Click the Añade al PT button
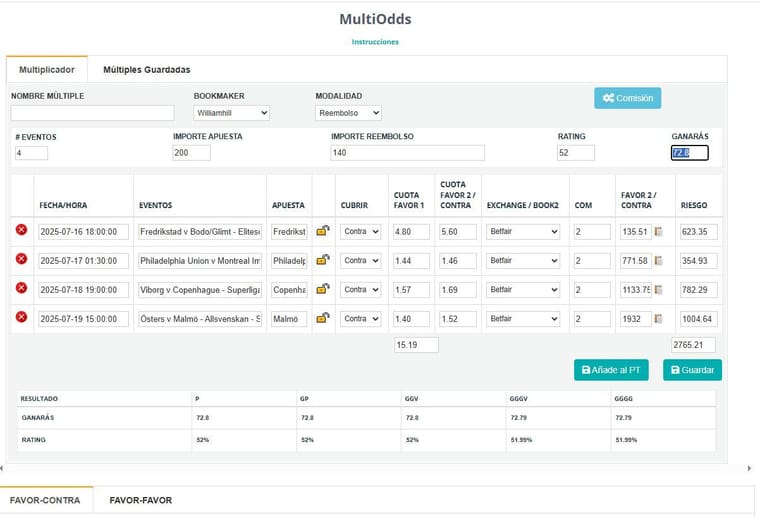The height and width of the screenshot is (518, 760). pyautogui.click(x=611, y=370)
